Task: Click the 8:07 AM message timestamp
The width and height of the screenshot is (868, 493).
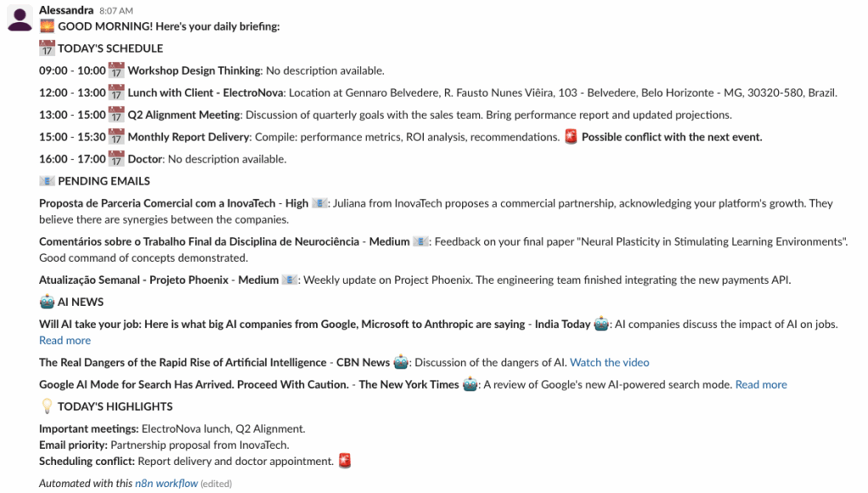Action: (116, 11)
